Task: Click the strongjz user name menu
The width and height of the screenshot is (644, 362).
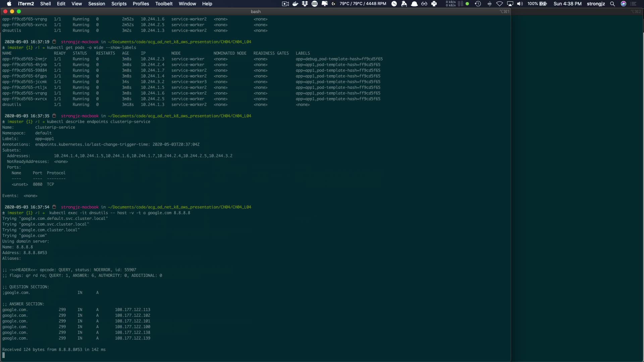Action: [x=596, y=4]
